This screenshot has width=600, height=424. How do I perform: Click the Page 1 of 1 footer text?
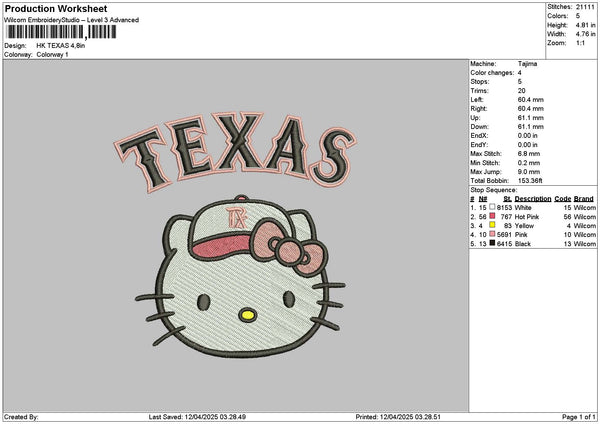576,416
